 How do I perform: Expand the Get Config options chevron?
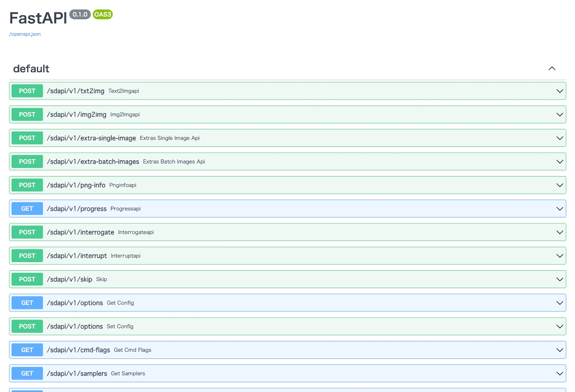(559, 303)
